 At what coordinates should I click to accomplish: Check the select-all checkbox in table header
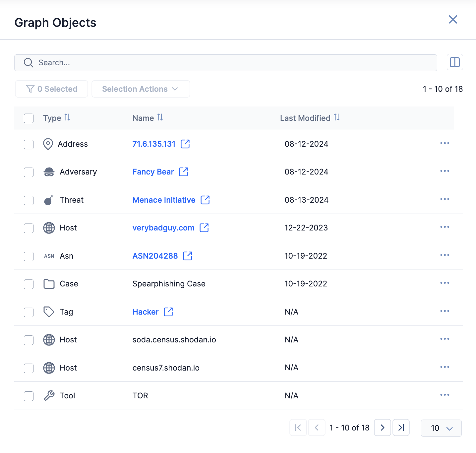[x=29, y=118]
